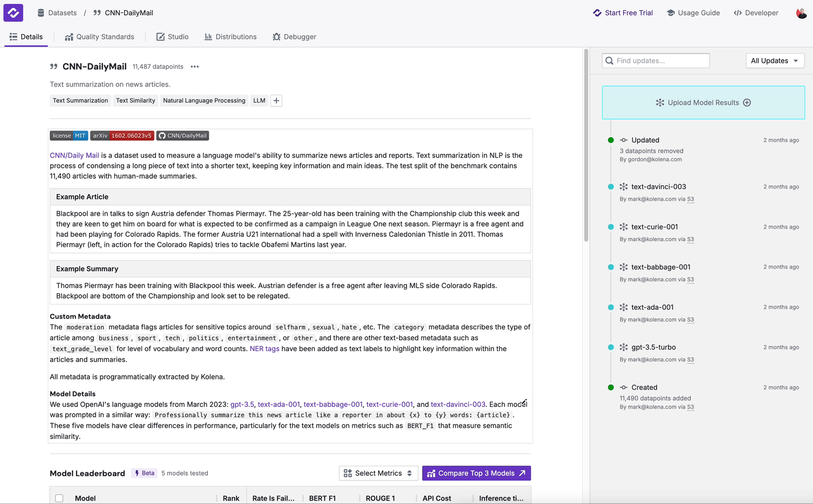Image resolution: width=813 pixels, height=504 pixels.
Task: Switch to the Quality Standards tab
Action: click(99, 37)
